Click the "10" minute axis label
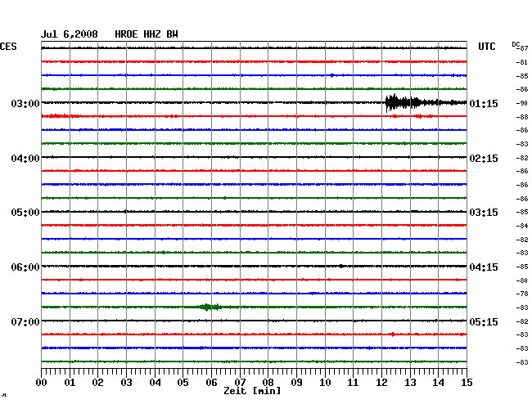This screenshot has width=532, height=404. [325, 383]
